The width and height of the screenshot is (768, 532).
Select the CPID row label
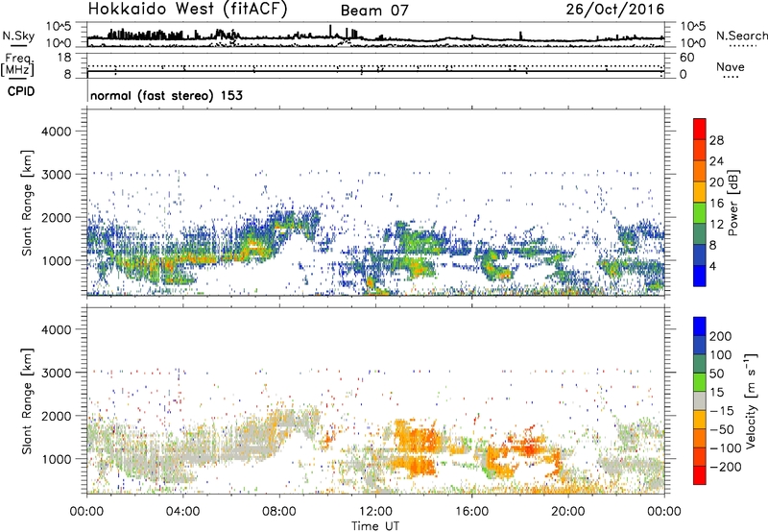click(21, 91)
